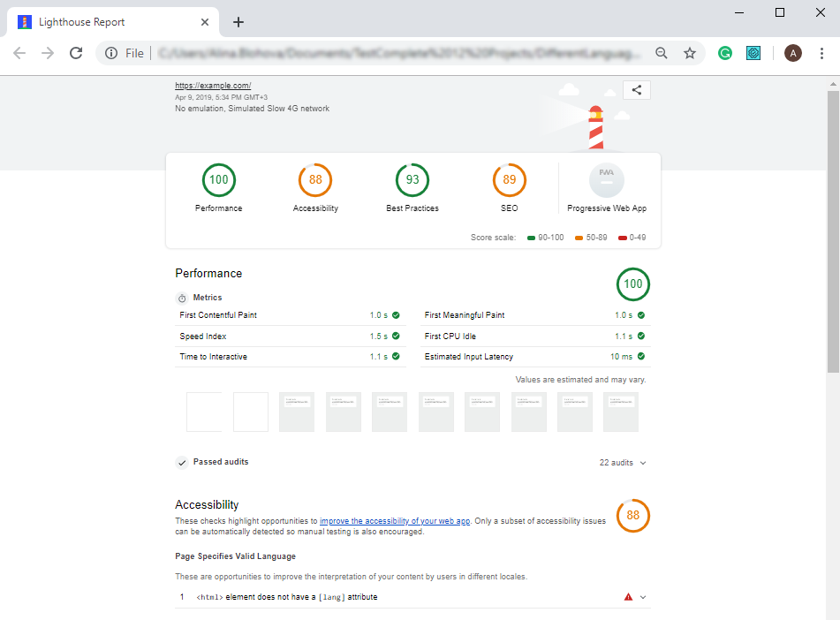Click the red warning triangle on lang audit
The height and width of the screenshot is (620, 840).
tap(628, 597)
